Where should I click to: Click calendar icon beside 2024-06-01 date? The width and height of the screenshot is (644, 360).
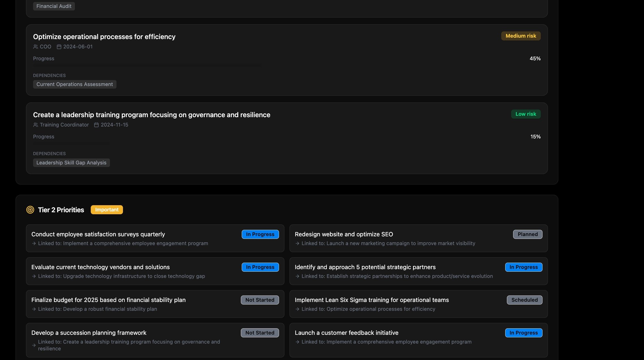(x=59, y=47)
